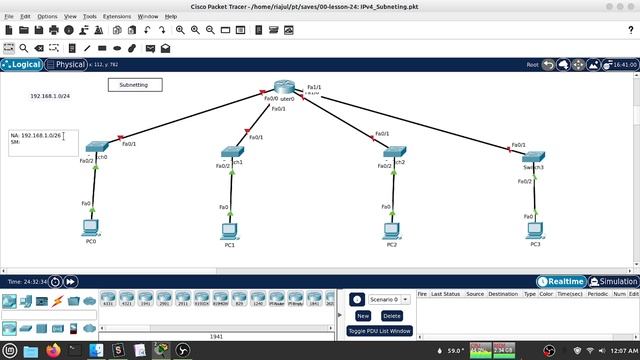
Task: Click the Root navigation label
Action: click(x=532, y=64)
